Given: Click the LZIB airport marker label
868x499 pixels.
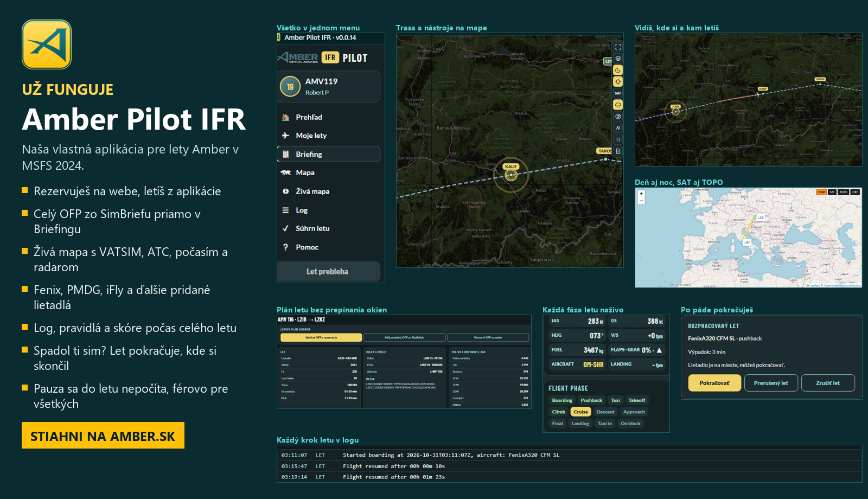Looking at the screenshot, I should (761, 217).
